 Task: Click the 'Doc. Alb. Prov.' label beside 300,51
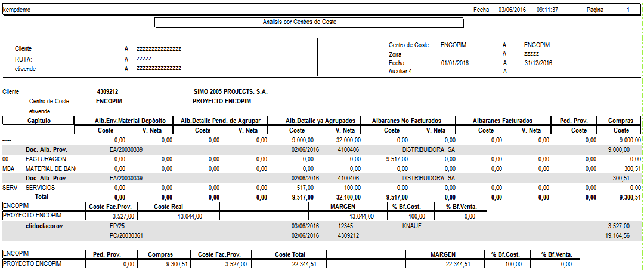coord(47,178)
